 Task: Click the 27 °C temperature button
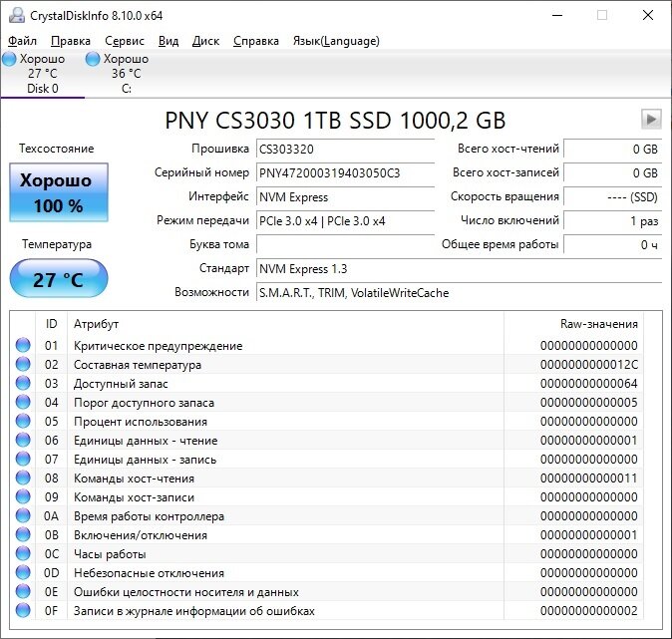(x=59, y=279)
